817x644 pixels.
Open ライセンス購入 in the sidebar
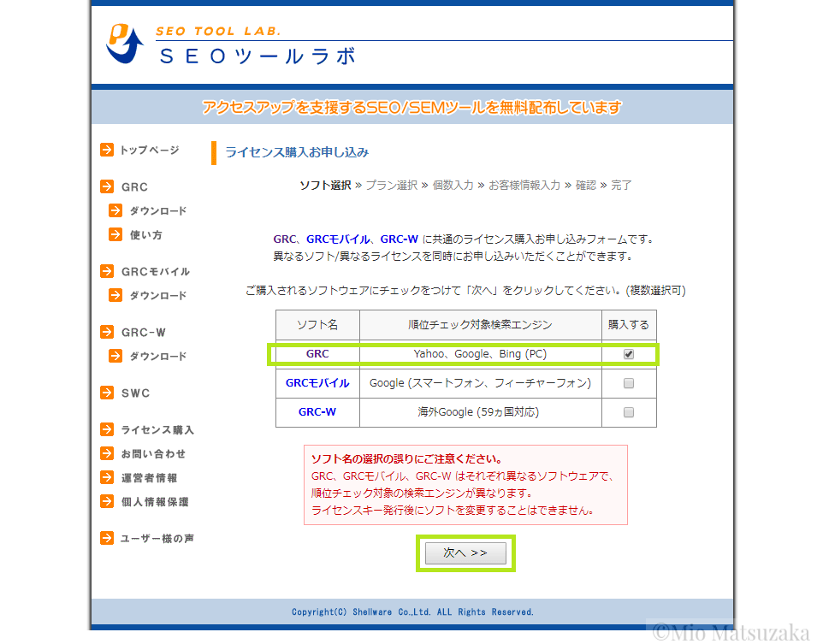pyautogui.click(x=157, y=430)
